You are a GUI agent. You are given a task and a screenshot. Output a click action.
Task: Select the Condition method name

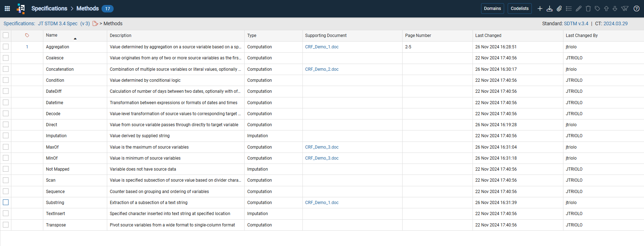coord(55,80)
